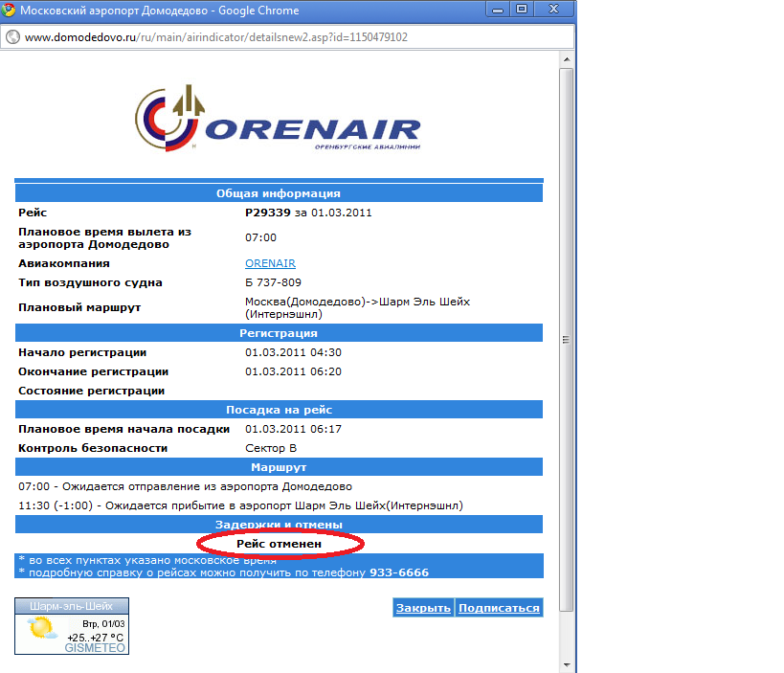Click the Задержки и отмены section header
The image size is (784, 673).
click(x=279, y=525)
